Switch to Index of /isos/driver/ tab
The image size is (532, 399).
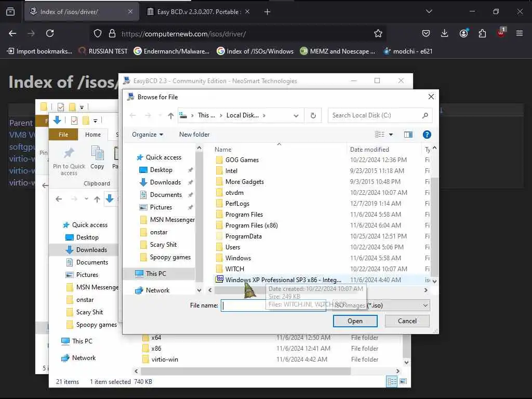pos(82,12)
